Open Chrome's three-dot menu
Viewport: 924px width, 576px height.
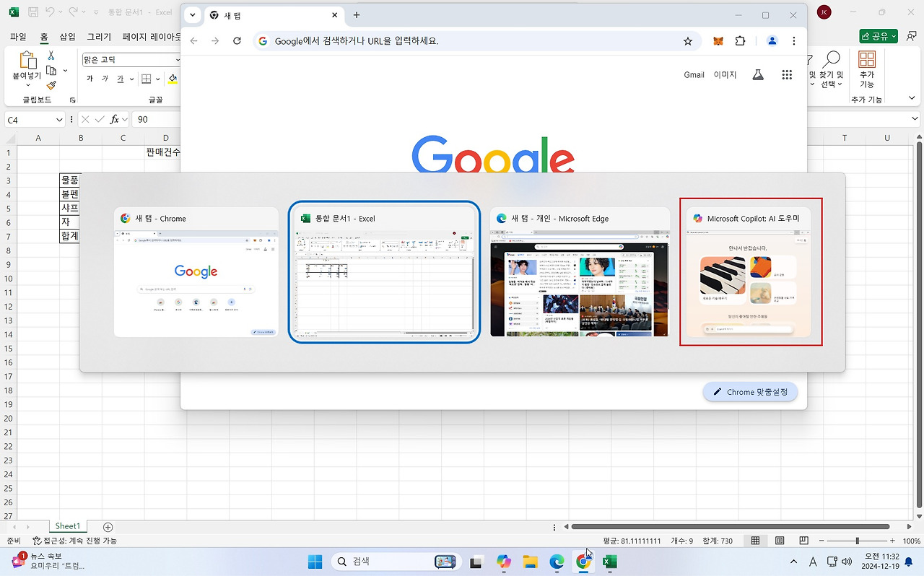794,41
